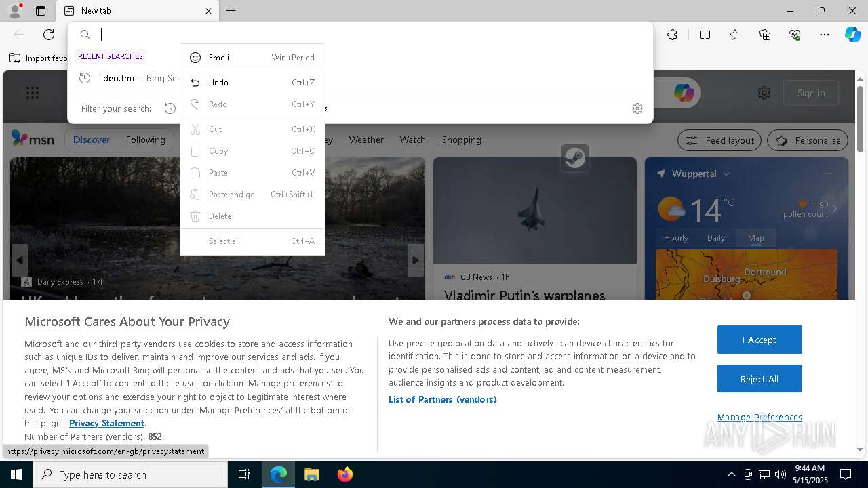
Task: Show hidden system tray icons chevron
Action: [x=731, y=474]
